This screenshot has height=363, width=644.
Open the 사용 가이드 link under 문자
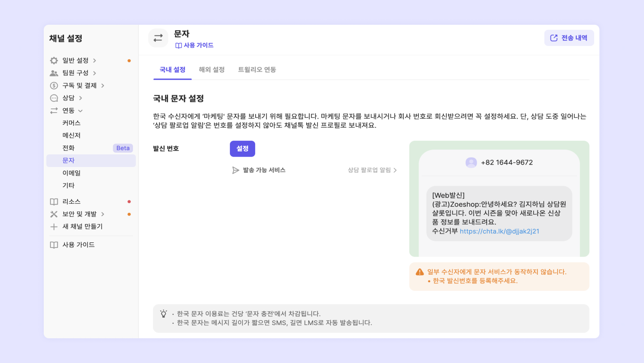[x=194, y=45]
